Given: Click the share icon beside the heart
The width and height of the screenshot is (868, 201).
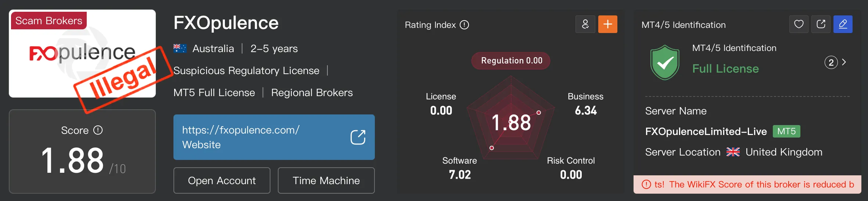Looking at the screenshot, I should pyautogui.click(x=821, y=24).
